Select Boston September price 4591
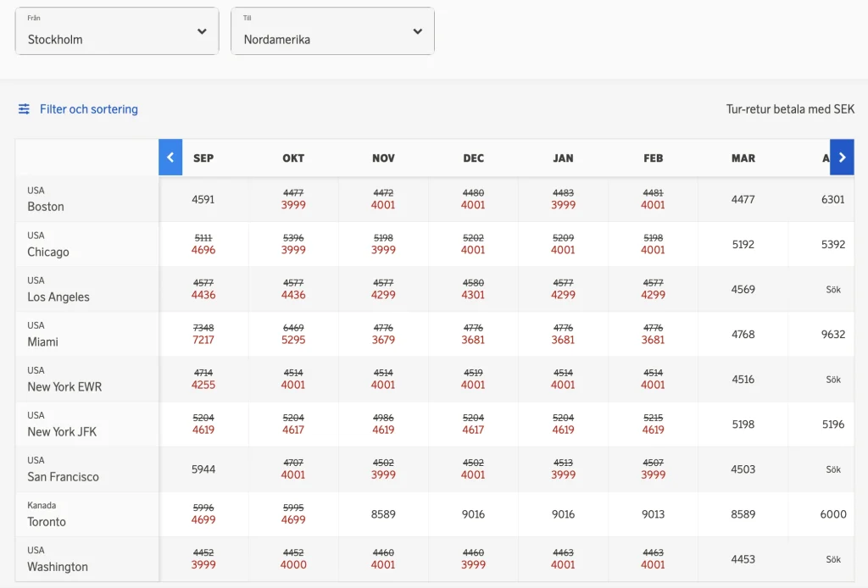 [x=203, y=199]
